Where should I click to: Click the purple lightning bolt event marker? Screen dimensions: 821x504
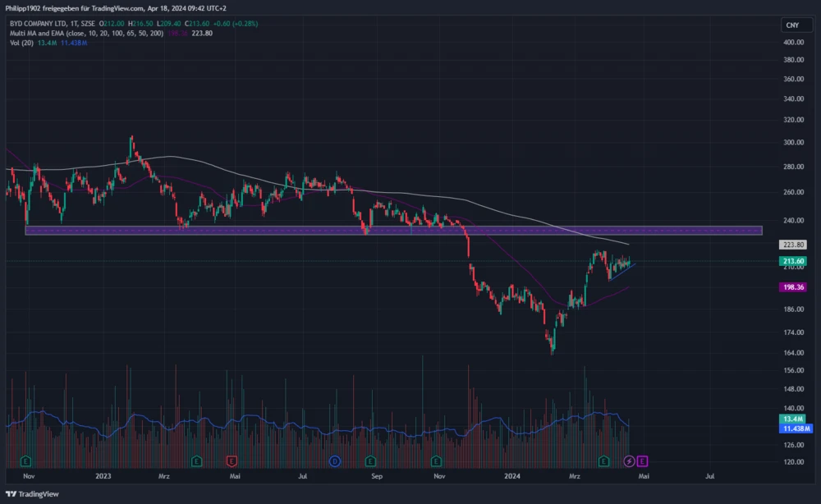coord(630,460)
